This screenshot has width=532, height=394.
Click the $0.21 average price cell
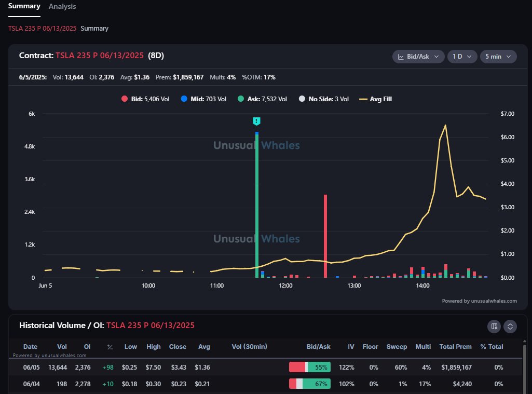202,384
